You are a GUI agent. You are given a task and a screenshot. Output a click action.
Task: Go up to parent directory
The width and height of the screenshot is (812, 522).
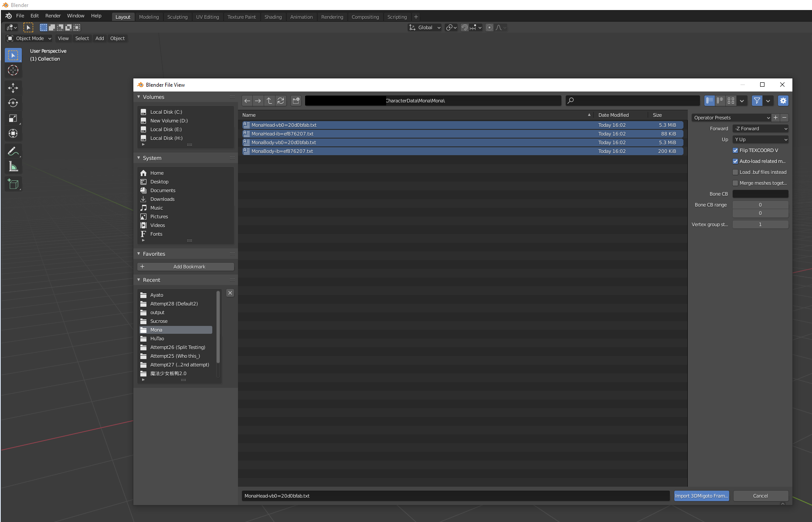pos(269,101)
